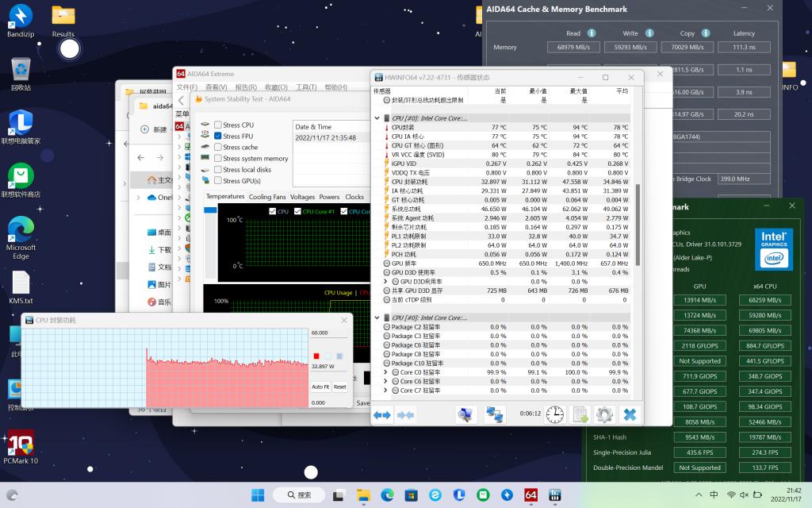Expand the Core C0 residency row

(385, 372)
